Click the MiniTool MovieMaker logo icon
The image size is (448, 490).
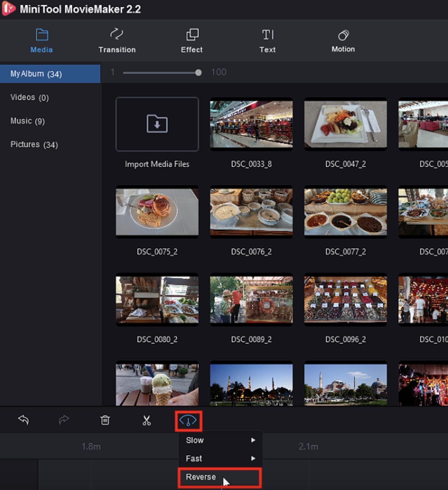[8, 9]
